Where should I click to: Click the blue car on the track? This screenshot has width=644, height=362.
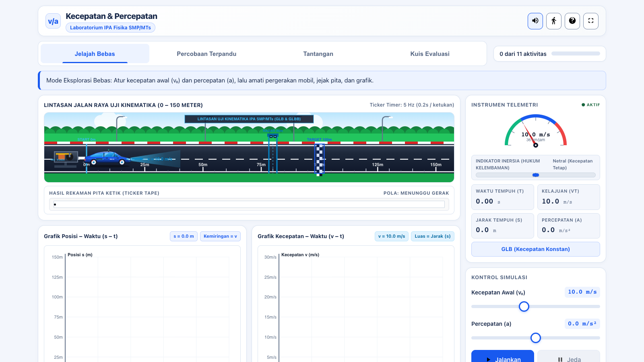point(108,158)
